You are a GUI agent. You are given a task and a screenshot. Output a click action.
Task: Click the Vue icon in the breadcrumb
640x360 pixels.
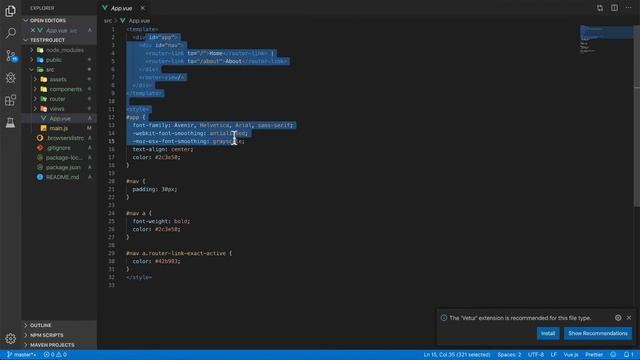pyautogui.click(x=122, y=20)
